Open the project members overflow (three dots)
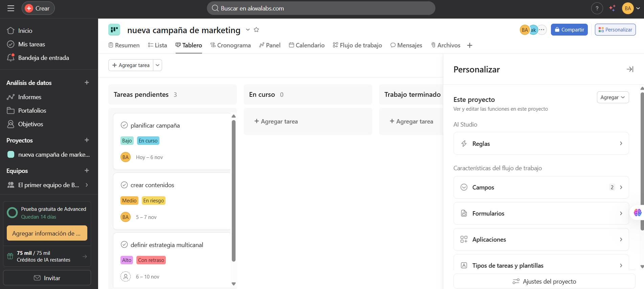The width and height of the screenshot is (644, 289). coord(542,30)
